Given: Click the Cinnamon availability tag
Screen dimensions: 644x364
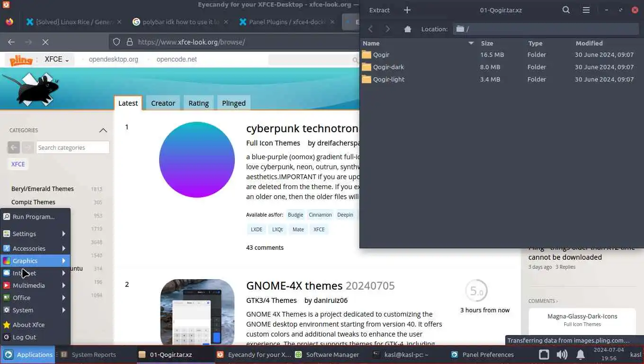Looking at the screenshot, I should (x=320, y=215).
